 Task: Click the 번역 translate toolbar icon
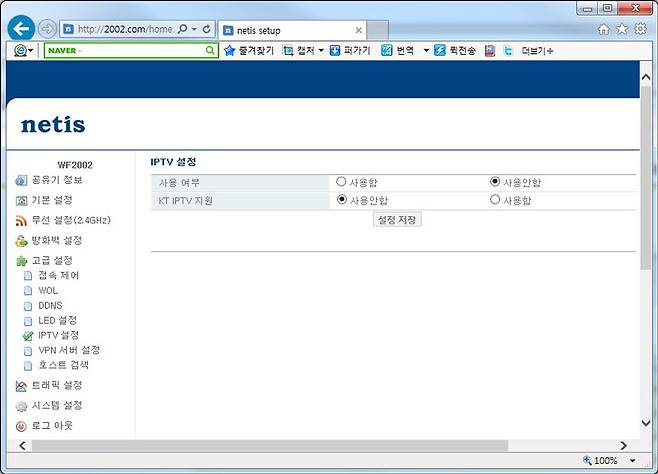tap(386, 51)
